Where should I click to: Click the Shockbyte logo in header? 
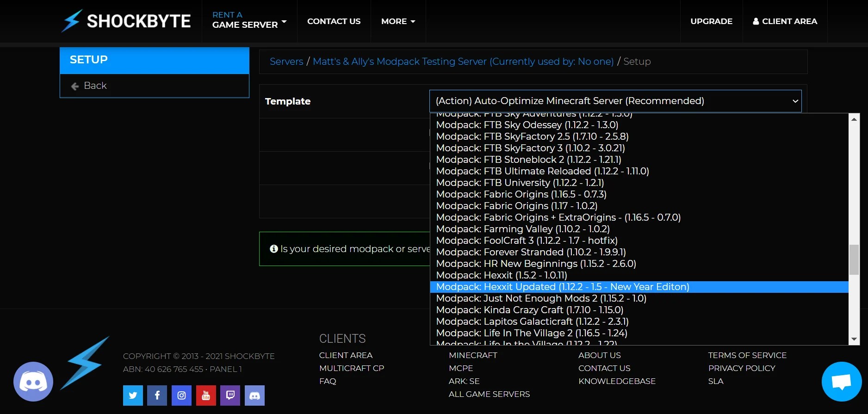(x=126, y=21)
